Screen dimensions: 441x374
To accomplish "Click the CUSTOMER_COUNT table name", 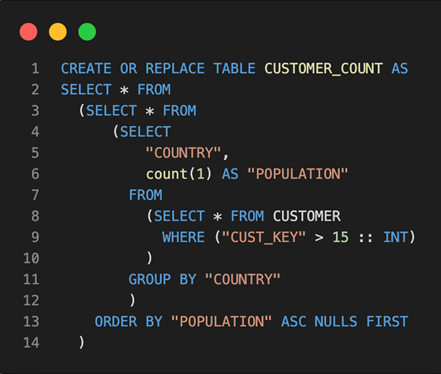I will [323, 69].
